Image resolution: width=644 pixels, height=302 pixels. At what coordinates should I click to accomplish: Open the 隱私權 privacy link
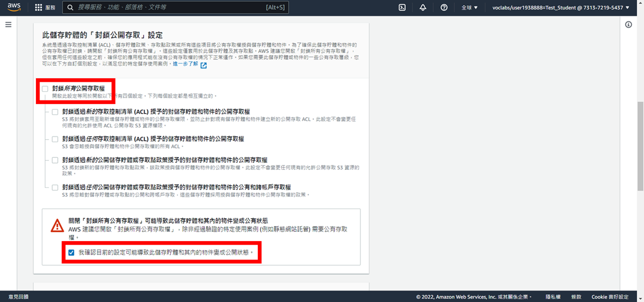(x=553, y=297)
